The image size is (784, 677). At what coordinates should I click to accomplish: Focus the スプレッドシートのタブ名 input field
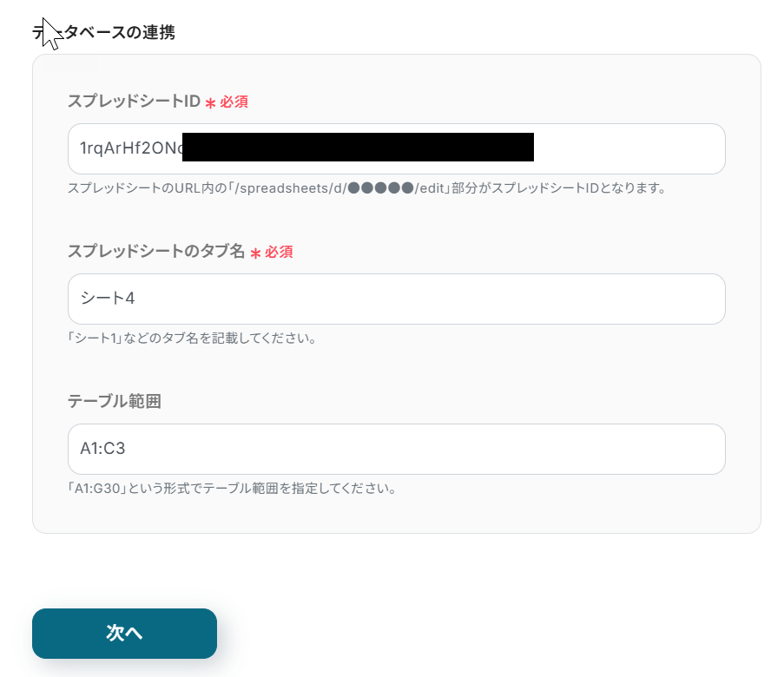pyautogui.click(x=396, y=299)
